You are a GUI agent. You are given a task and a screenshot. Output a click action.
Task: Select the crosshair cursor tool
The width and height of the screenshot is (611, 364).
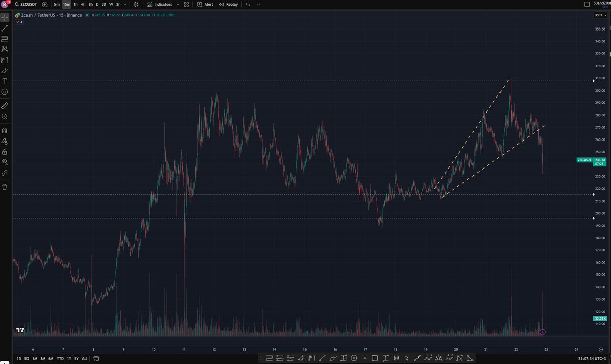(x=5, y=17)
